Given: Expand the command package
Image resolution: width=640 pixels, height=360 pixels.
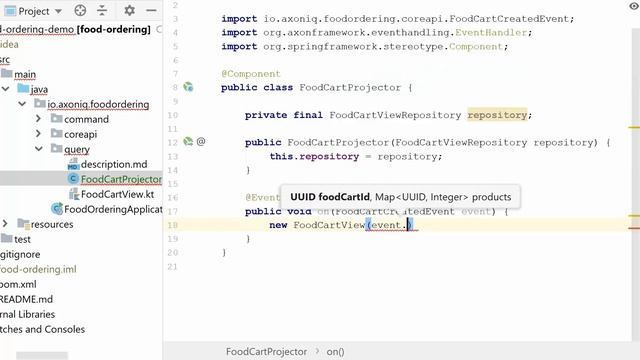Looking at the screenshot, I should point(38,119).
